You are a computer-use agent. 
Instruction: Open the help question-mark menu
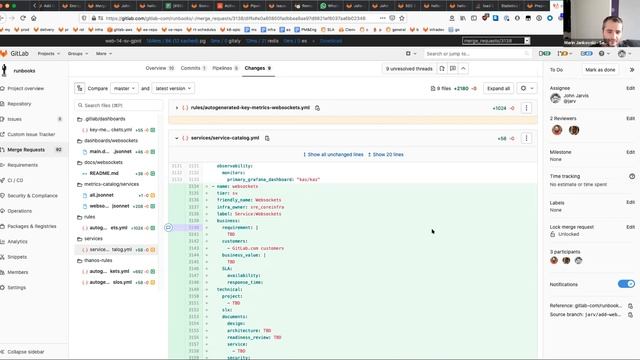coord(604,53)
